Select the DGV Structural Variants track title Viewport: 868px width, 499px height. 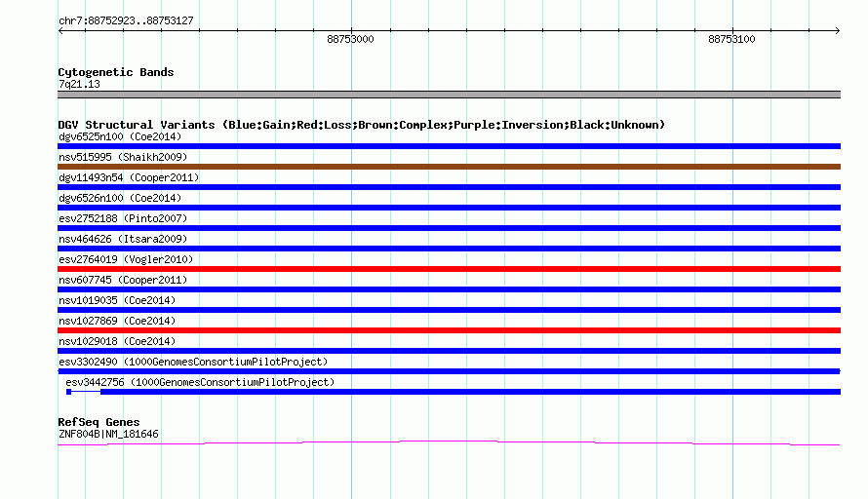(362, 125)
